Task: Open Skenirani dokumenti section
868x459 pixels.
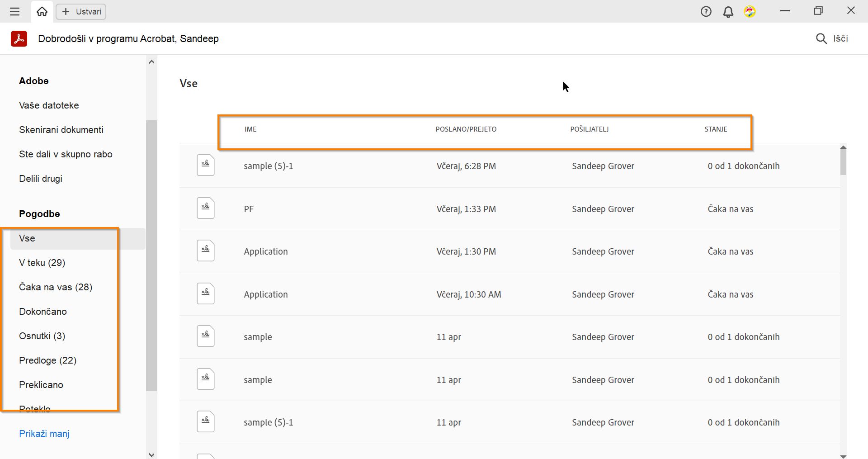Action: click(x=61, y=130)
